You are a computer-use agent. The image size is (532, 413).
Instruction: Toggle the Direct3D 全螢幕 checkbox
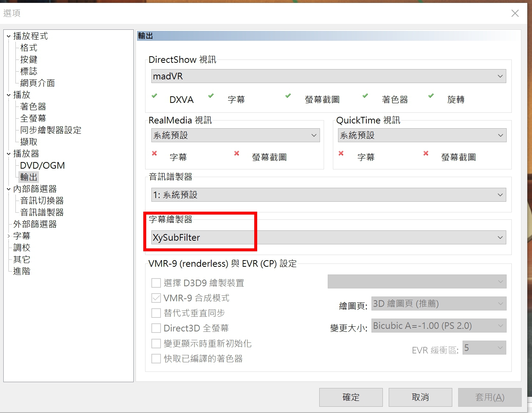click(156, 328)
